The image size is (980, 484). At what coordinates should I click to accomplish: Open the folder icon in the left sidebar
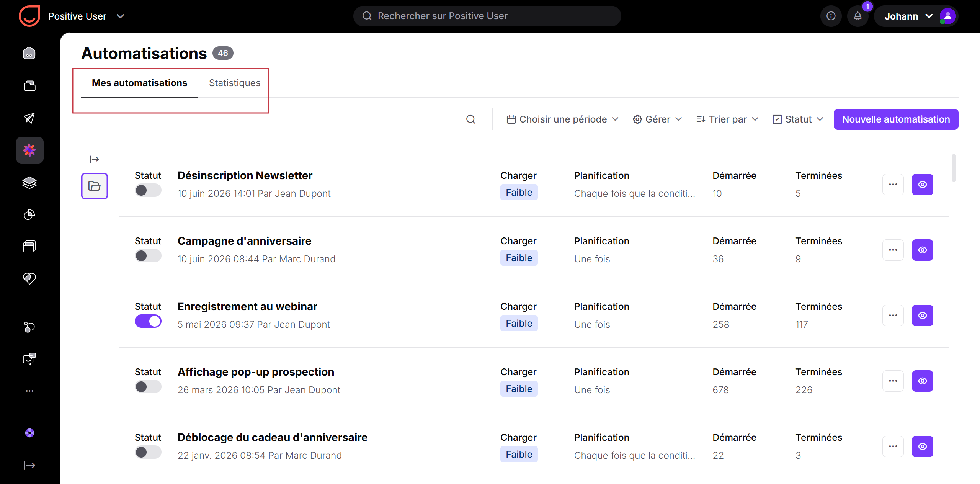[x=29, y=85]
